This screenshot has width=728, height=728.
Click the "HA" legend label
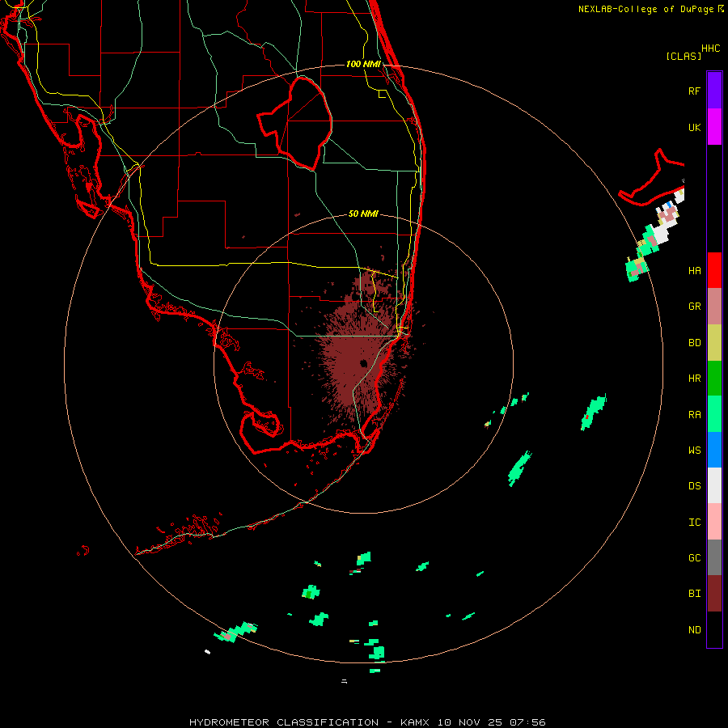[x=694, y=271]
